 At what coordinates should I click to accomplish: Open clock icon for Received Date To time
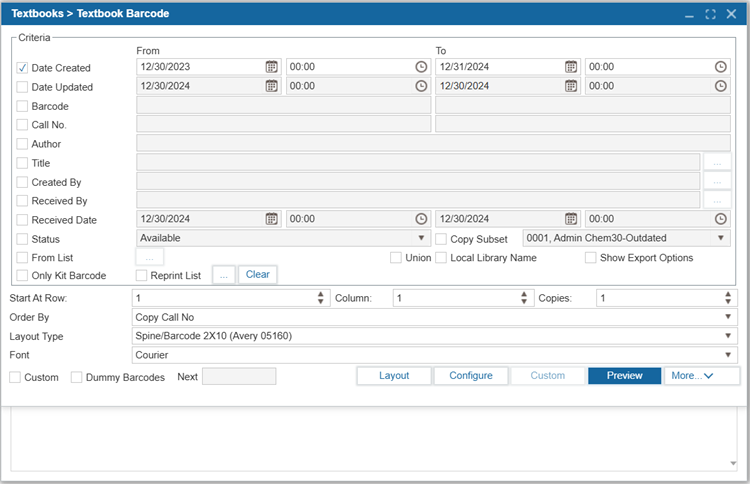click(720, 219)
